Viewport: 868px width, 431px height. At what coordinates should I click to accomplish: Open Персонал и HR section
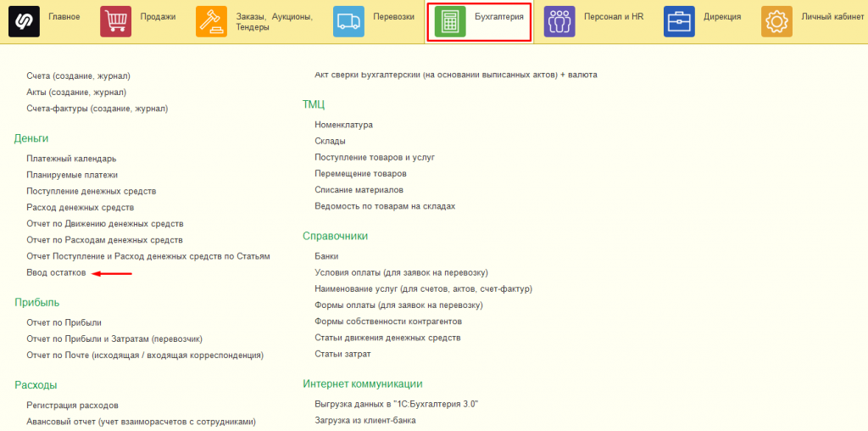pyautogui.click(x=614, y=17)
